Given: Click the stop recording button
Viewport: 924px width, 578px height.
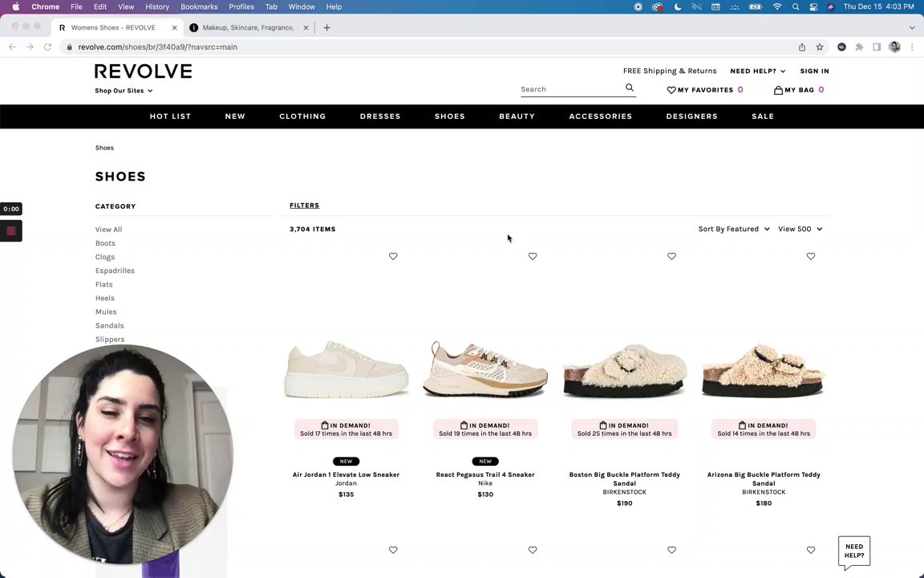Looking at the screenshot, I should pyautogui.click(x=10, y=231).
